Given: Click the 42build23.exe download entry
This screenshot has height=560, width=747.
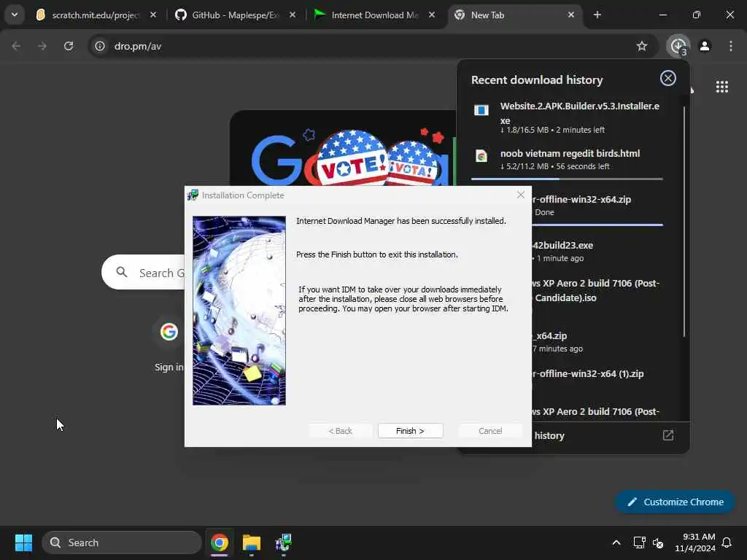Looking at the screenshot, I should coord(598,251).
